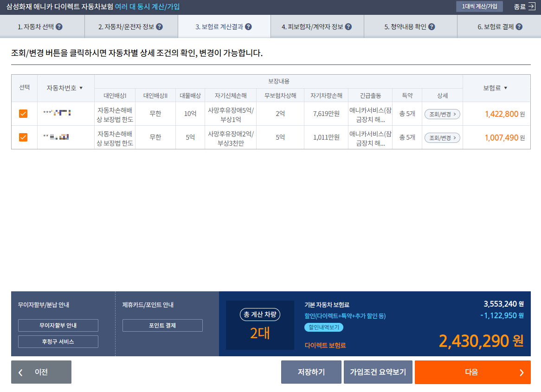Image resolution: width=541 pixels, height=392 pixels.
Task: Click the 포인트 결제 button
Action: click(x=162, y=325)
